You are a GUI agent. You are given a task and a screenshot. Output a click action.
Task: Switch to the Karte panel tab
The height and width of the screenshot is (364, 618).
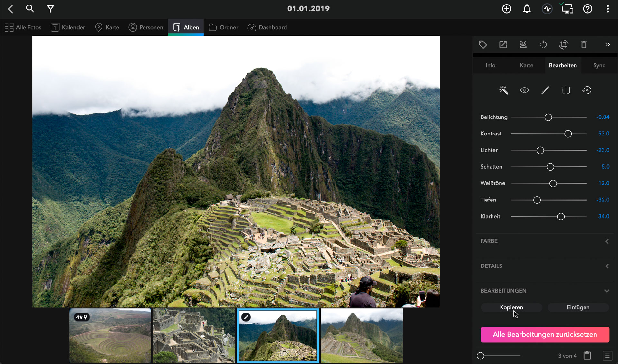[527, 65]
